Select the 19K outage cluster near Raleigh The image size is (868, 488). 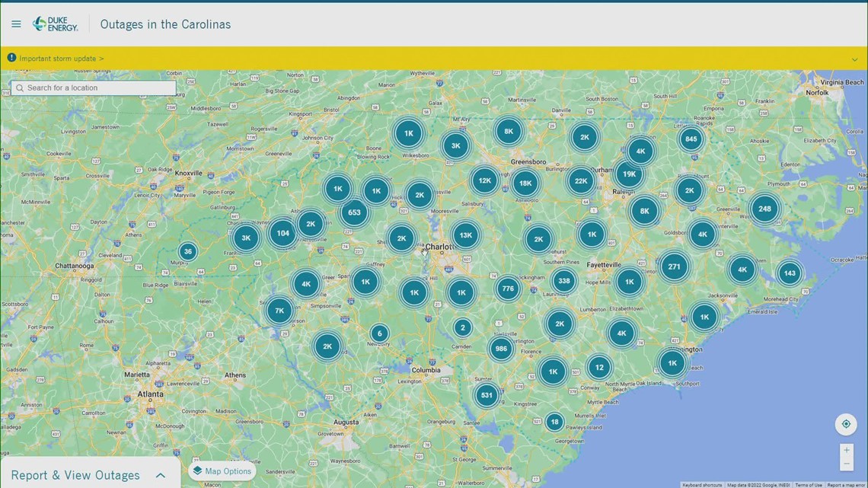pos(627,174)
